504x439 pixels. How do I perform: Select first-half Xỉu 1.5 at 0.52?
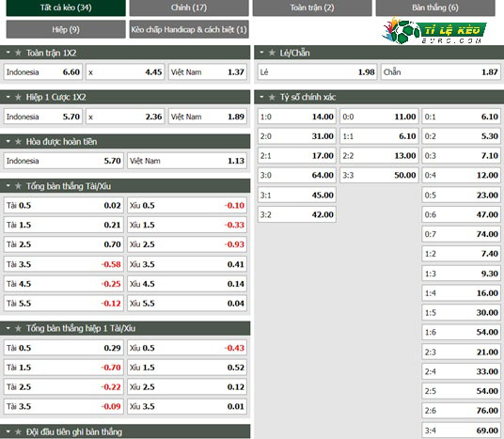tap(187, 368)
